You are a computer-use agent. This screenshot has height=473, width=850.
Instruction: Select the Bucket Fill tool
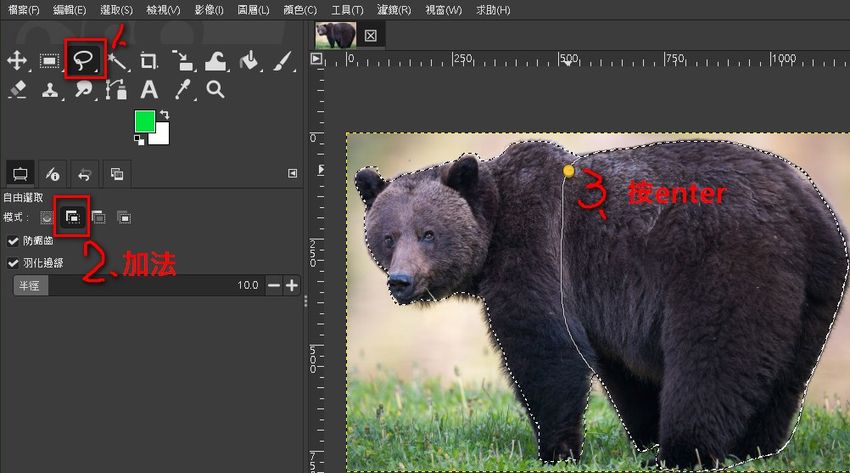249,61
